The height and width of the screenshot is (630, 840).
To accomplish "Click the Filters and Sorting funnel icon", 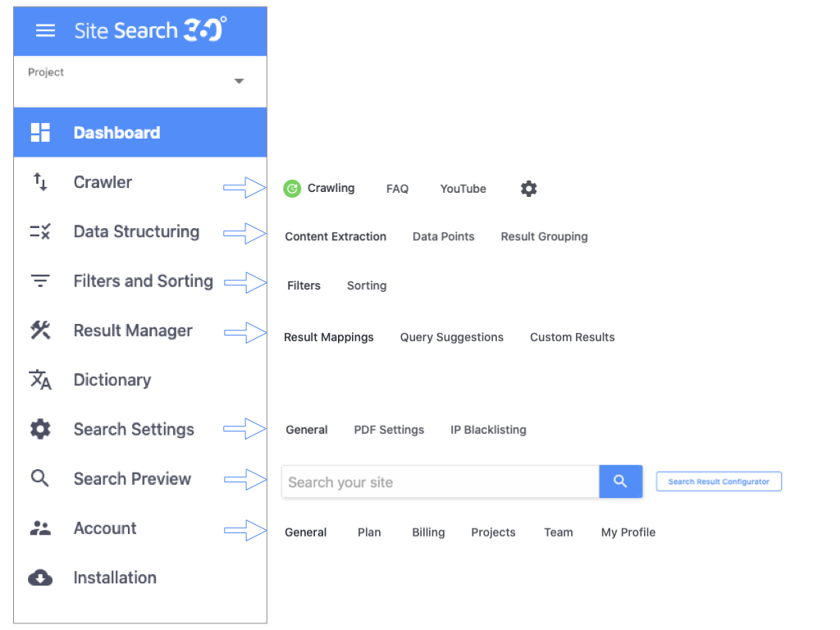I will click(40, 281).
